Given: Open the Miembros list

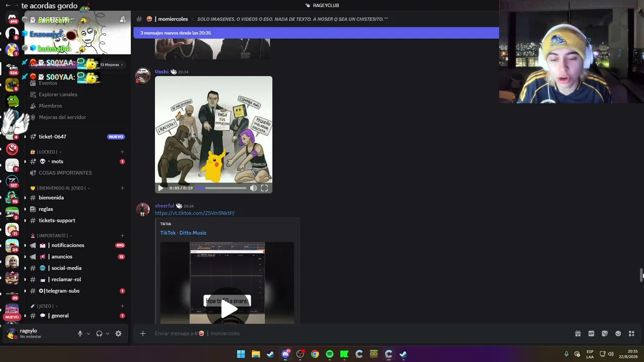Looking at the screenshot, I should tap(50, 106).
